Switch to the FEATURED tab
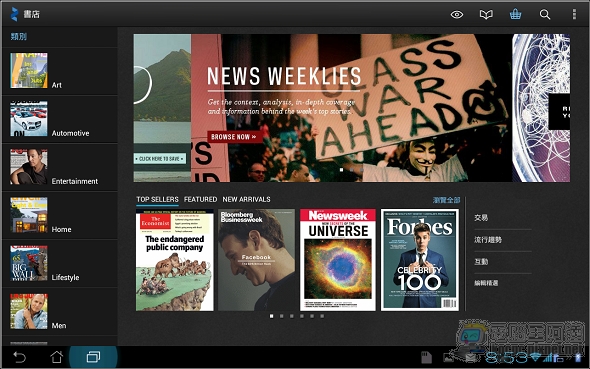Screen dimensions: 590x369 coord(200,199)
